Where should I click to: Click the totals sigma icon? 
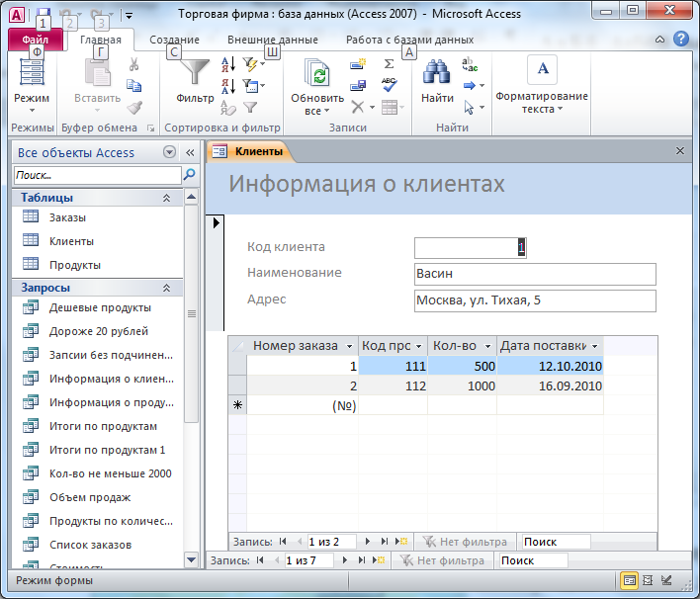pos(390,64)
